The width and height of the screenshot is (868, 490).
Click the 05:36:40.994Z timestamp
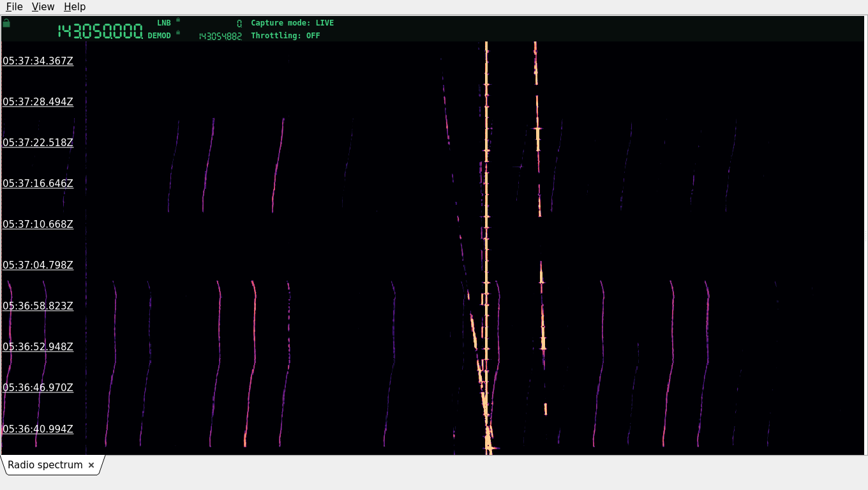pyautogui.click(x=38, y=429)
